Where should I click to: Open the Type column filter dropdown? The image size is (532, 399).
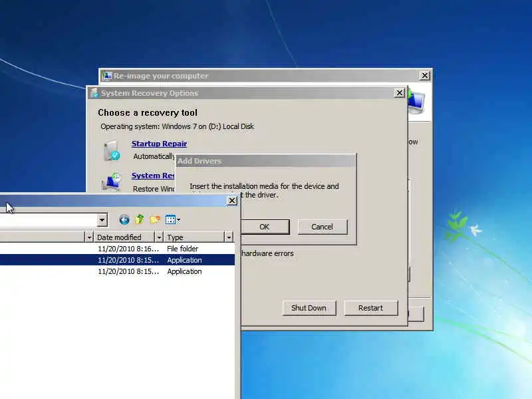point(229,237)
